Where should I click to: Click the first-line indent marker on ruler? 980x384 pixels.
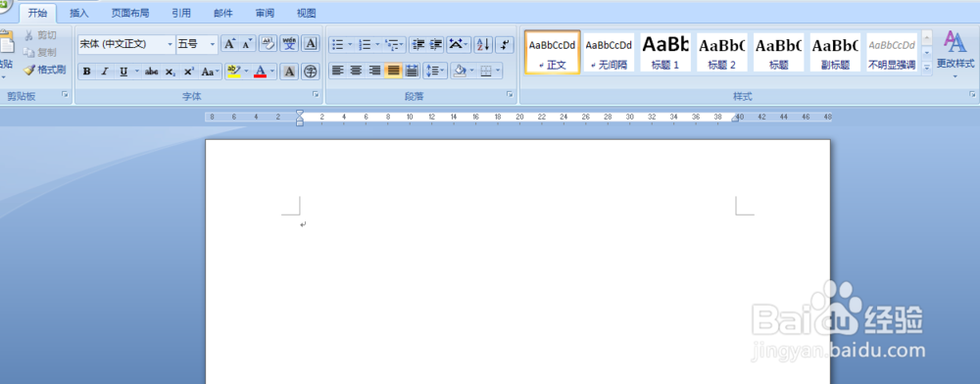click(300, 114)
